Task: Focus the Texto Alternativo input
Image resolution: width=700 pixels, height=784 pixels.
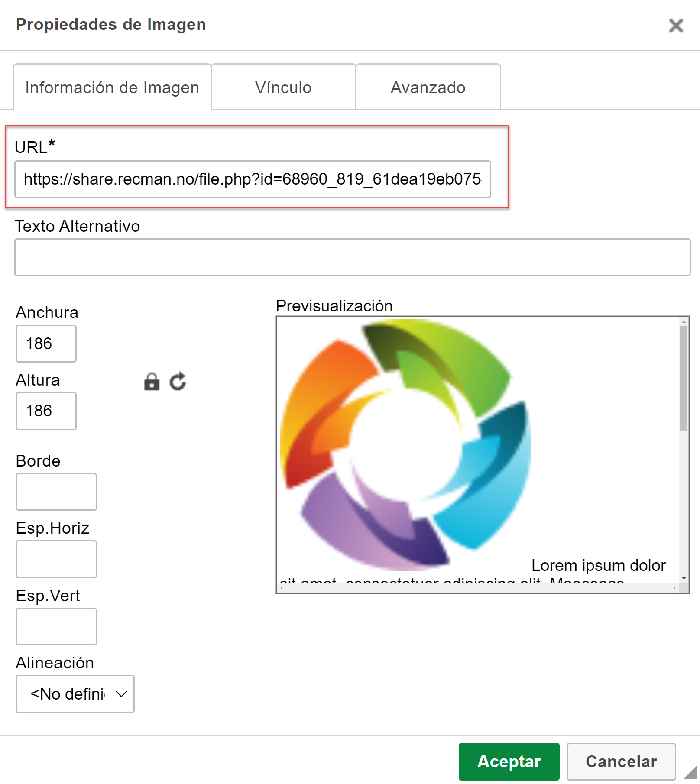Action: (352, 257)
